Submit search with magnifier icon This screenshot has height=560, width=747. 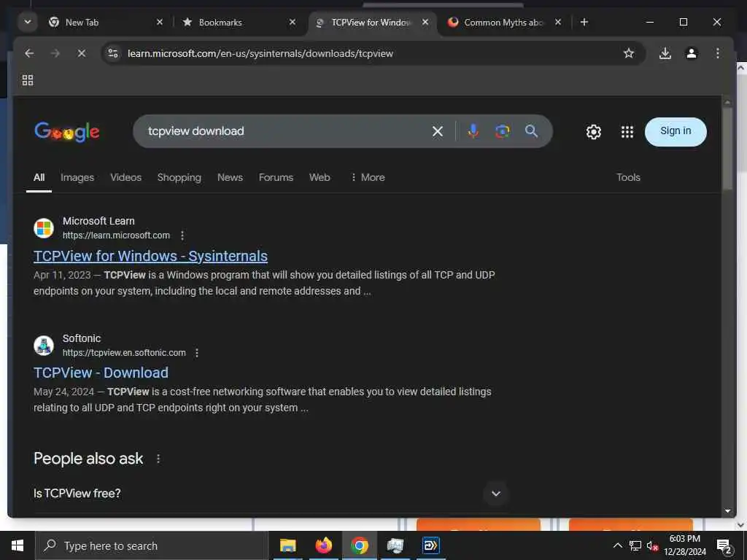coord(531,131)
